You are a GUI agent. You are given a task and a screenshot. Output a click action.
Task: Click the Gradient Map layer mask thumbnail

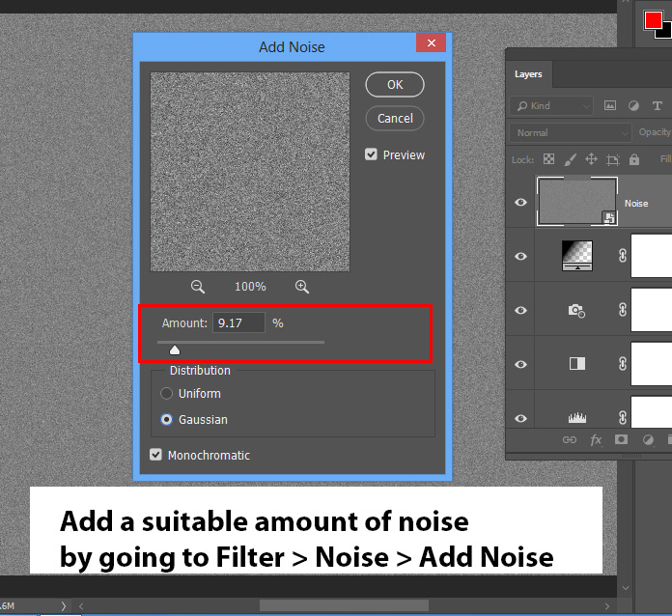coord(652,256)
